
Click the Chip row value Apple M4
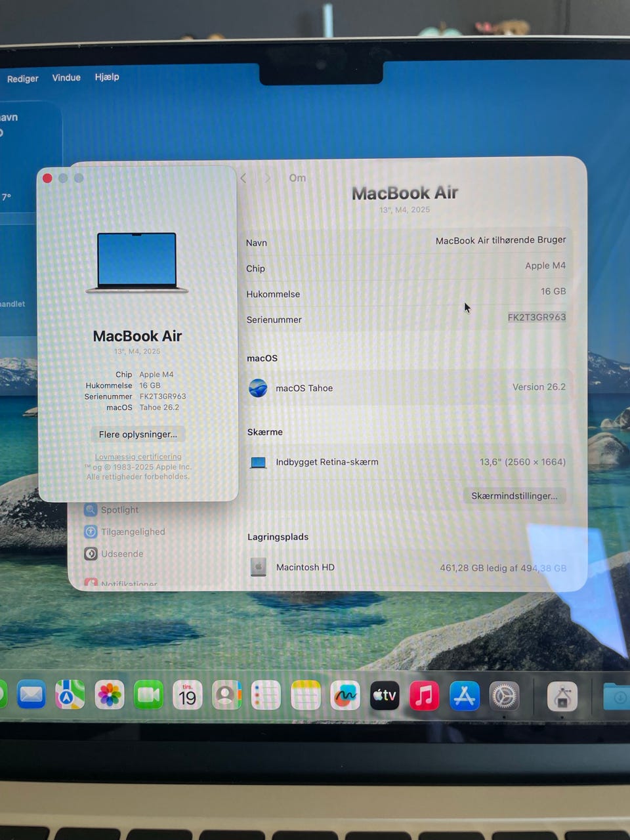545,266
